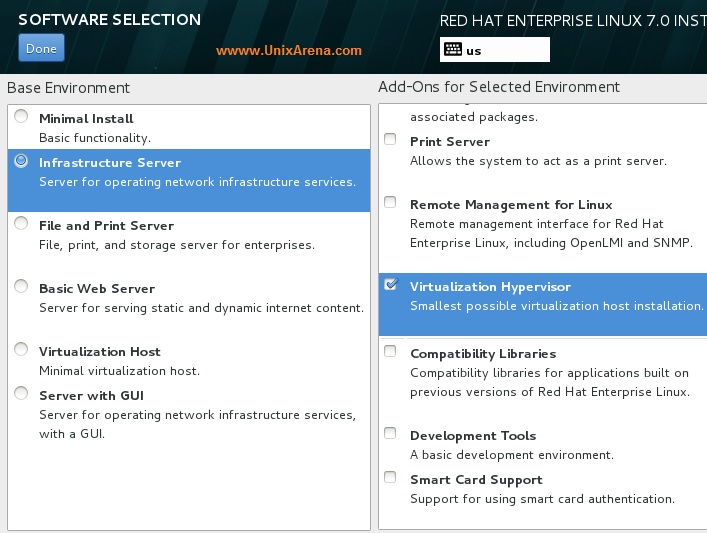Image resolution: width=707 pixels, height=533 pixels.
Task: Check the Smart Card Support checkbox
Action: click(x=390, y=477)
